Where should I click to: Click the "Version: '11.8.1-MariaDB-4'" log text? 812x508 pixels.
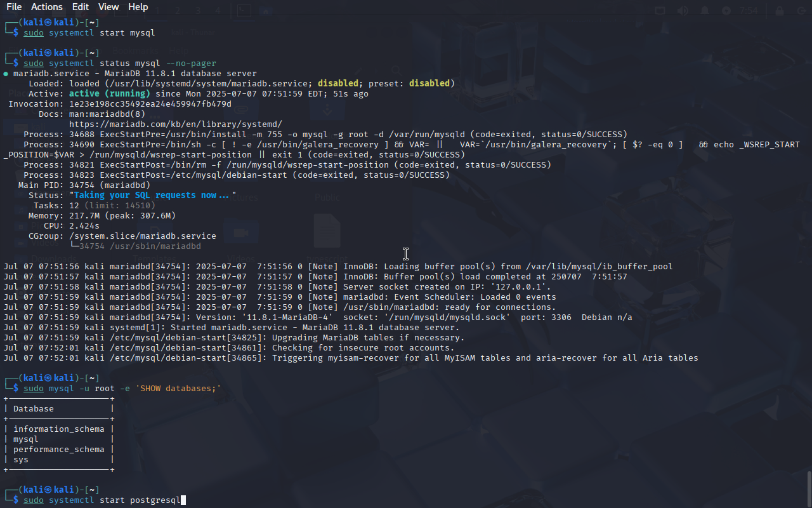point(264,317)
